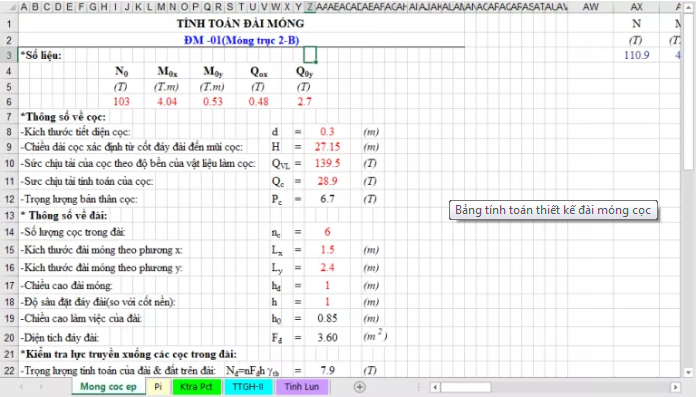This screenshot has width=699, height=397.
Task: Select pile section d value 0.3
Action: tap(327, 132)
